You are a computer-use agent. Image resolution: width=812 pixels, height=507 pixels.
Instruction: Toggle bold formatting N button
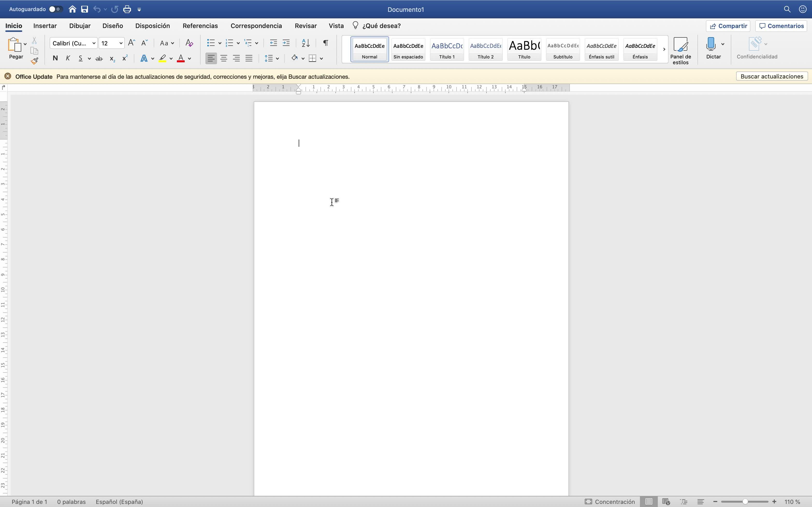tap(55, 58)
